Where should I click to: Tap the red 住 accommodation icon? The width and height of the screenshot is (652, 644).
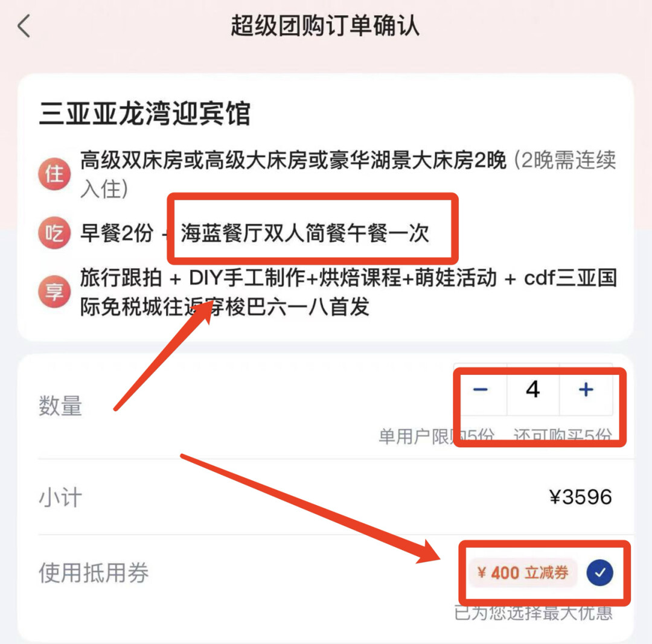(54, 174)
